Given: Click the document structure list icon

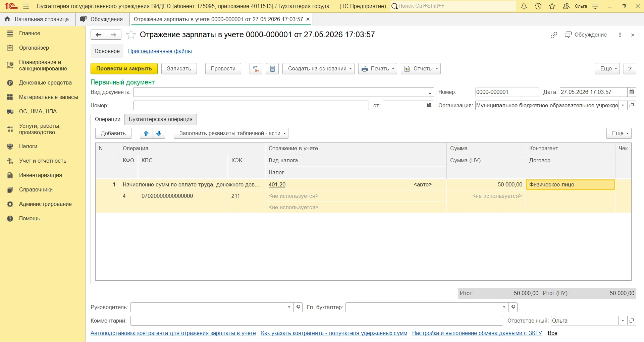Looking at the screenshot, I should 272,69.
